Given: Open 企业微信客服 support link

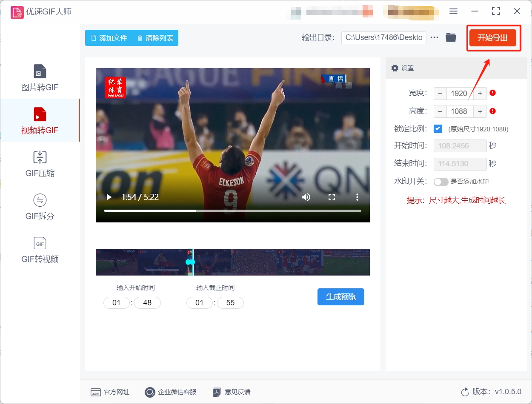Looking at the screenshot, I should click(x=171, y=392).
